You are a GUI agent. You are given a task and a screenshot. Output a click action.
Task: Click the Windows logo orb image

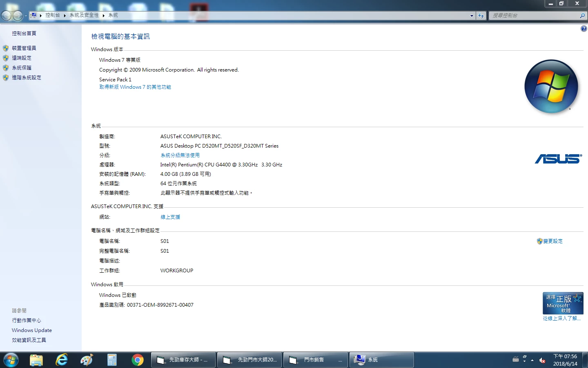point(551,86)
